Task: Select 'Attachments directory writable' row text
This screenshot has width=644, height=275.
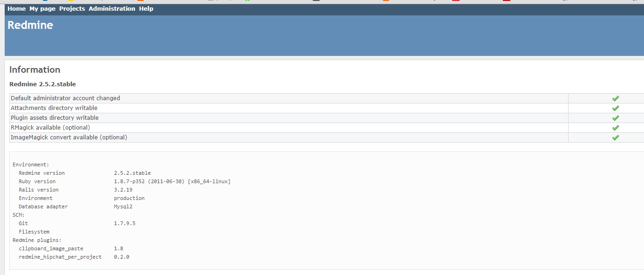Action: 54,108
